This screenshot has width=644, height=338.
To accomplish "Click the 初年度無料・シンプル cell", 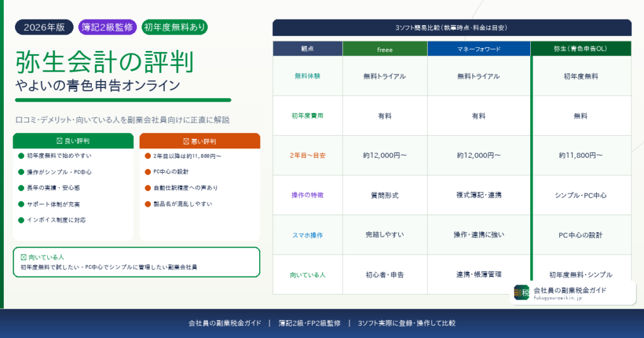I will point(580,275).
